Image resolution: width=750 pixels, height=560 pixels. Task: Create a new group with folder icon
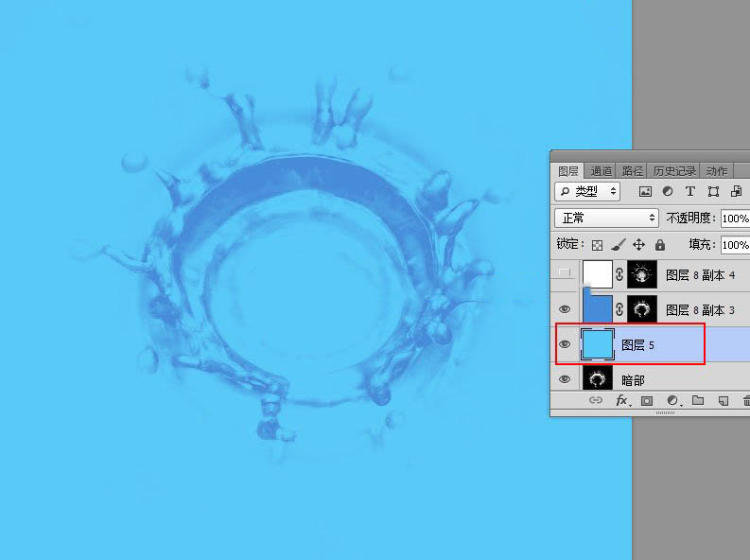click(698, 400)
